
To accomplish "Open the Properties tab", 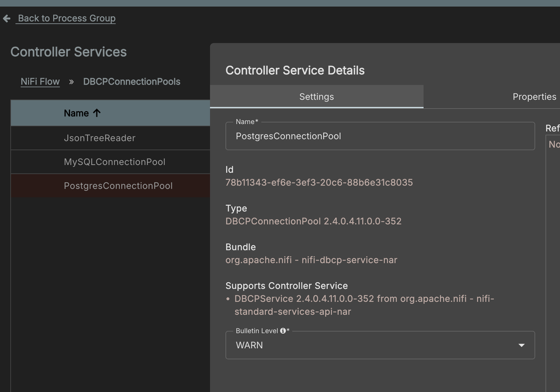I will tap(534, 97).
